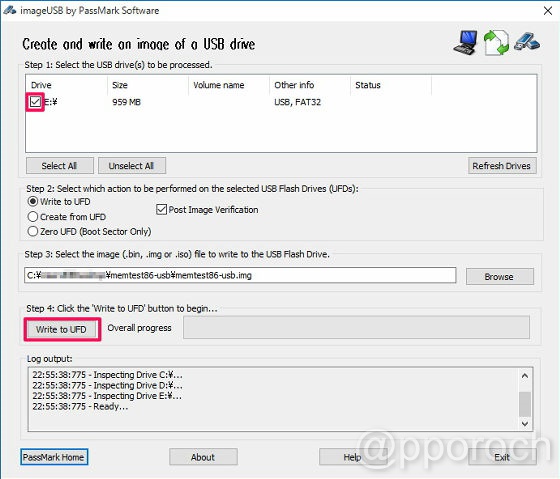Start writing with Write to UFD button
The width and height of the screenshot is (560, 479).
(61, 329)
